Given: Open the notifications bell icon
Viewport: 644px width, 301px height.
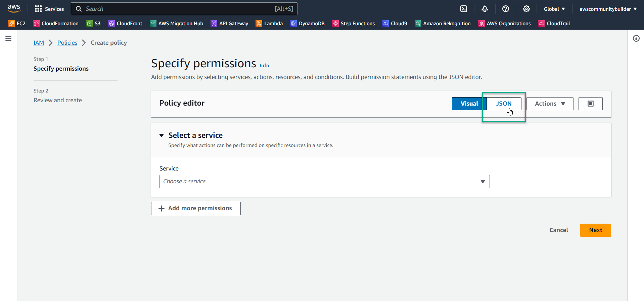Looking at the screenshot, I should (485, 9).
